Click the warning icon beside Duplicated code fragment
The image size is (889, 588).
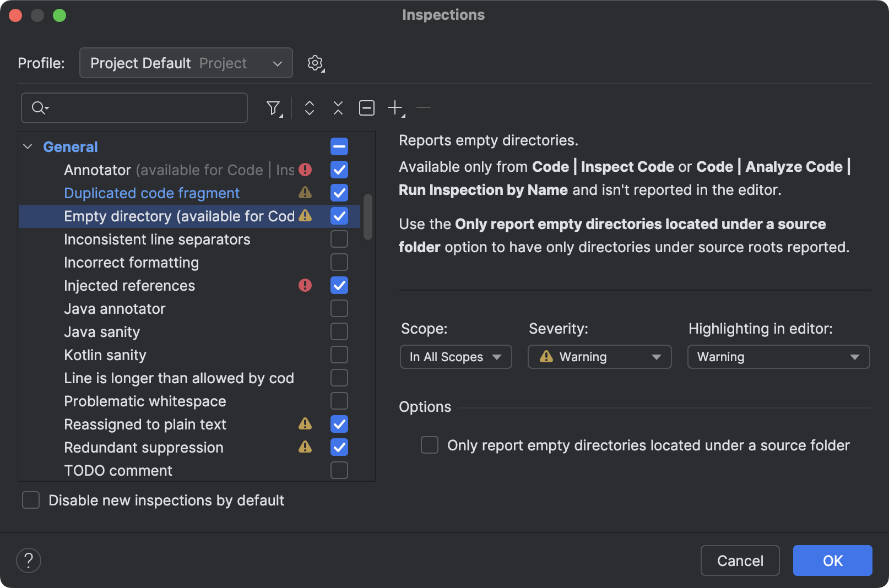point(305,193)
